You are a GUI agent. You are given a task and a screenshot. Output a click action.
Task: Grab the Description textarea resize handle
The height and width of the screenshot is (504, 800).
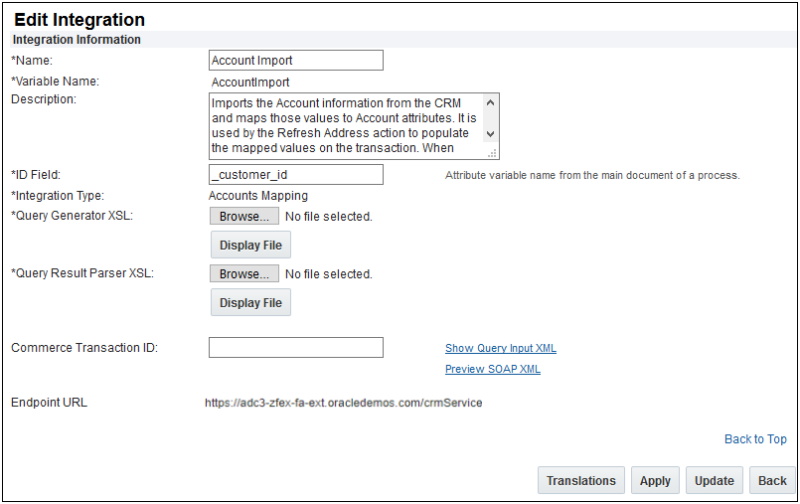[492, 154]
